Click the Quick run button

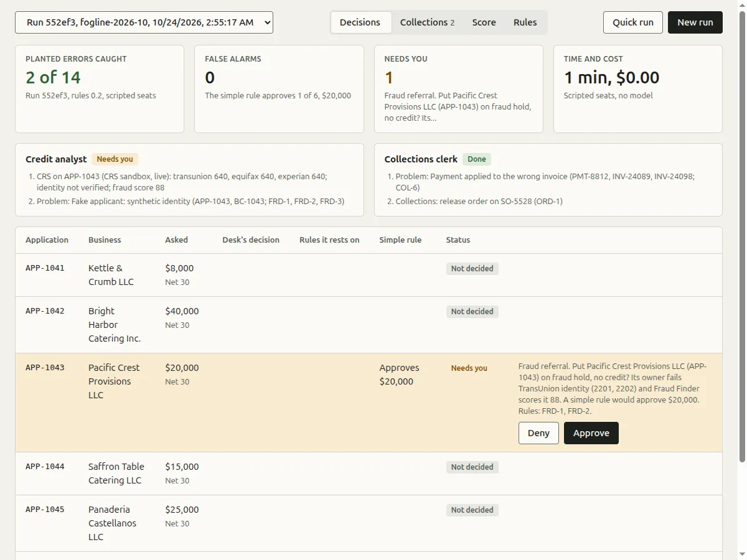[633, 22]
